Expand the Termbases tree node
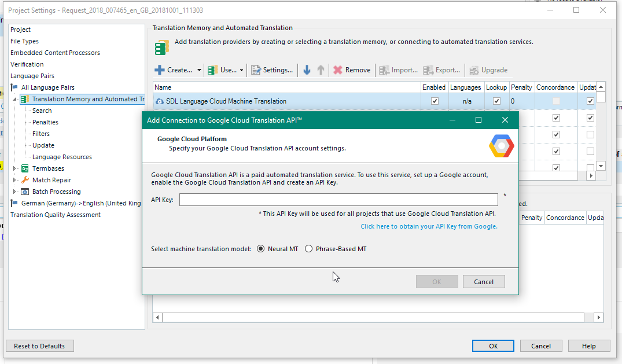Screen dimensions: 622x364 pos(15,168)
